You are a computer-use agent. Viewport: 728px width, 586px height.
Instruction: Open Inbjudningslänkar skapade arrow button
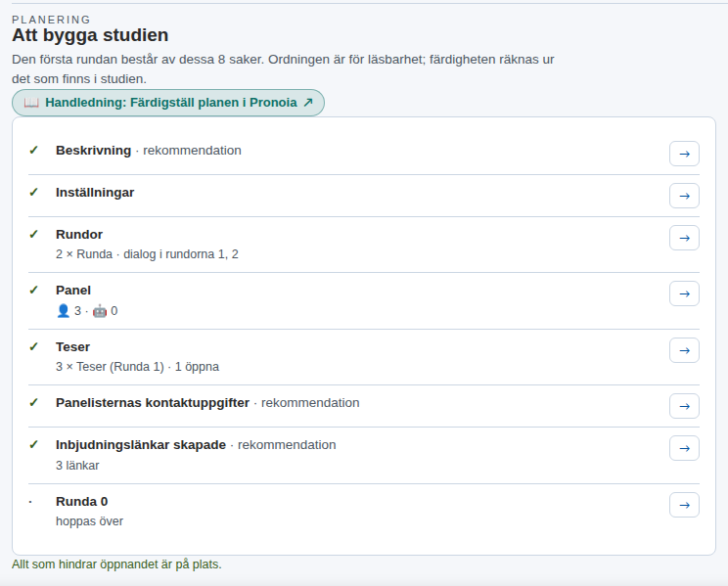point(684,448)
